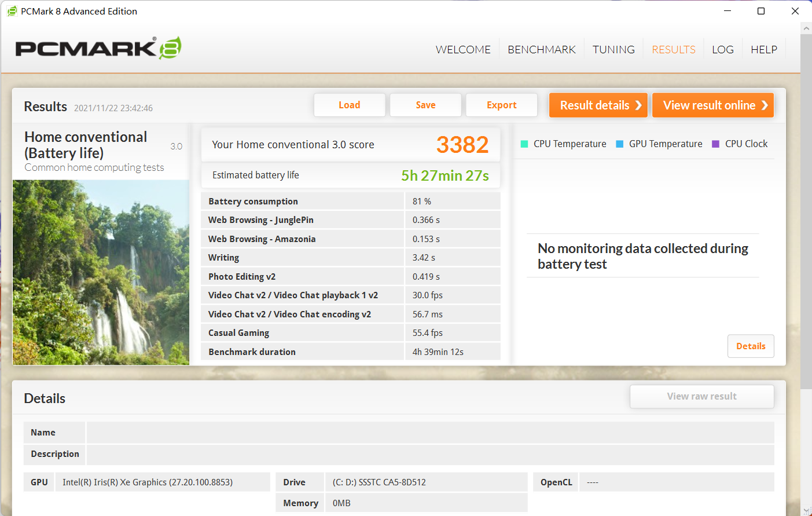Open the Welcome tab
The height and width of the screenshot is (516, 812).
click(x=463, y=50)
